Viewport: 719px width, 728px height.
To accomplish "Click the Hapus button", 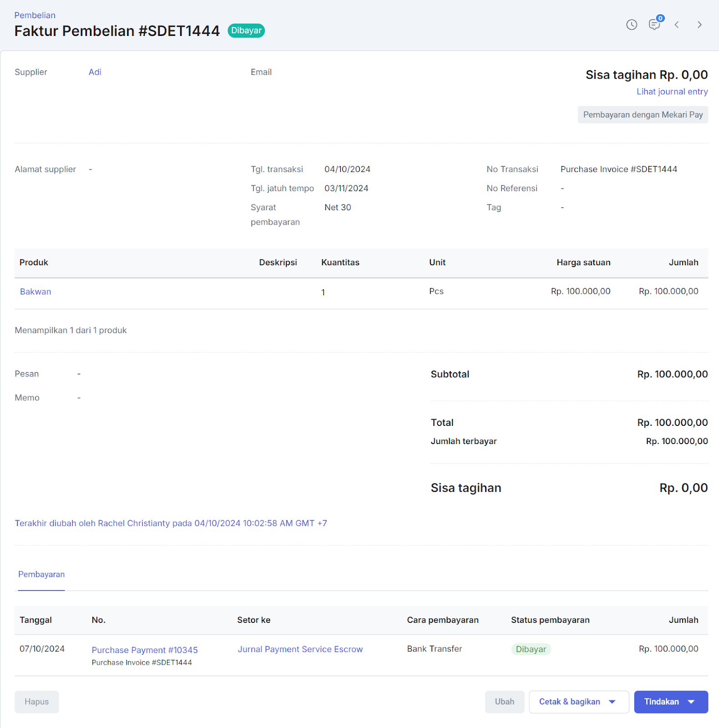I will 36,702.
